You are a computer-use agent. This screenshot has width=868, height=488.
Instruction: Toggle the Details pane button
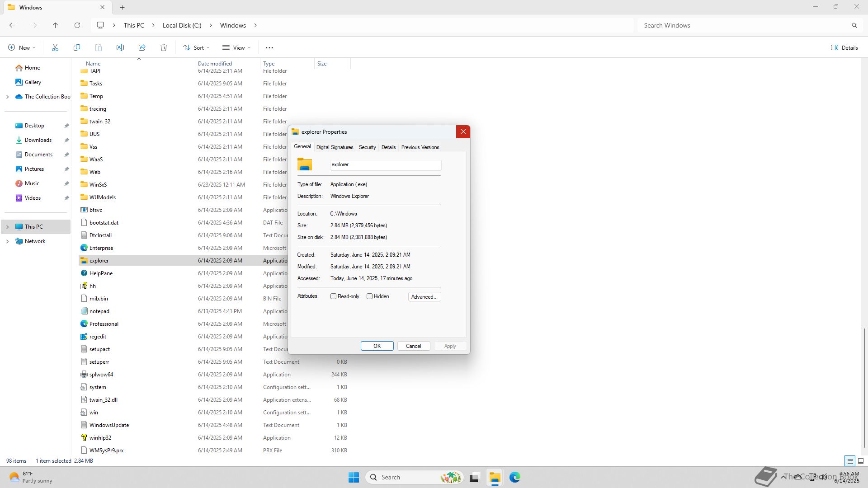click(844, 47)
